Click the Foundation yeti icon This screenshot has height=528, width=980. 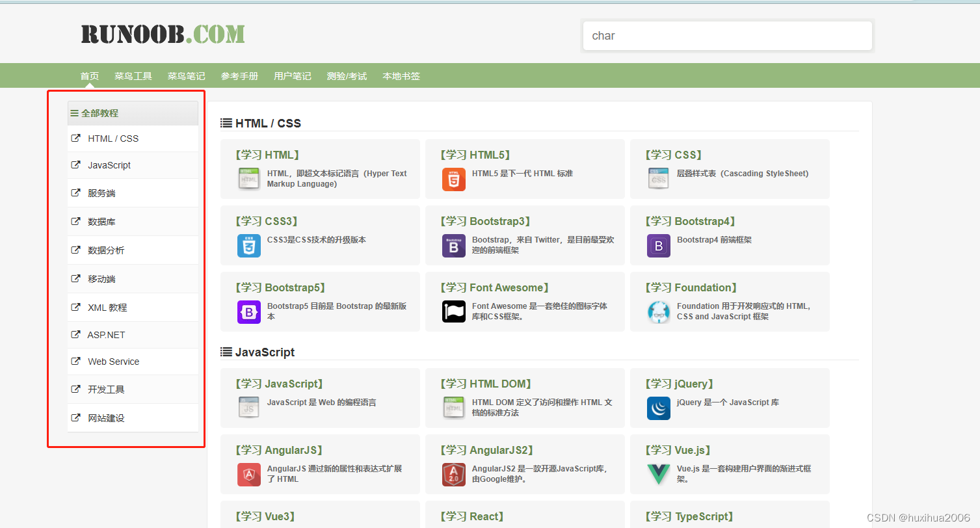point(659,312)
